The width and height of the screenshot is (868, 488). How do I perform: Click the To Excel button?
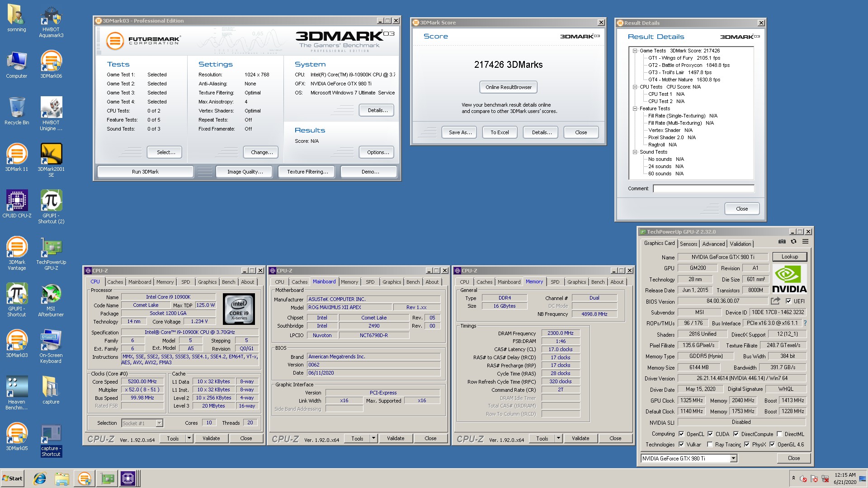(x=500, y=132)
